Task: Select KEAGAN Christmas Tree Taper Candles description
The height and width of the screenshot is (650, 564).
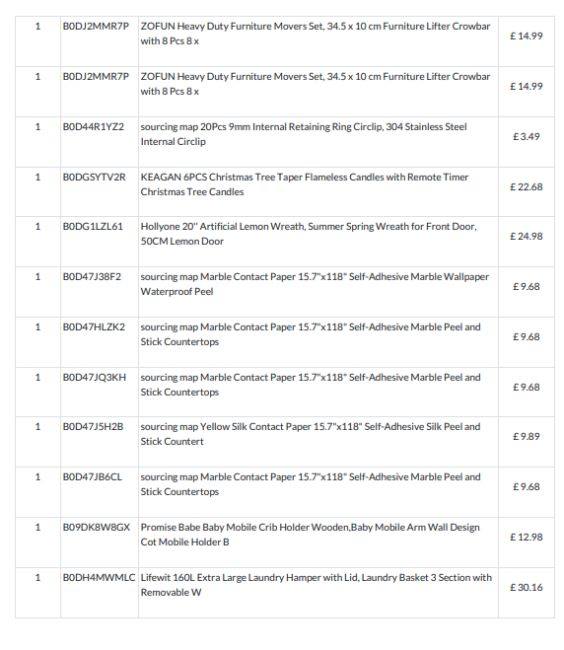Action: pos(304,184)
